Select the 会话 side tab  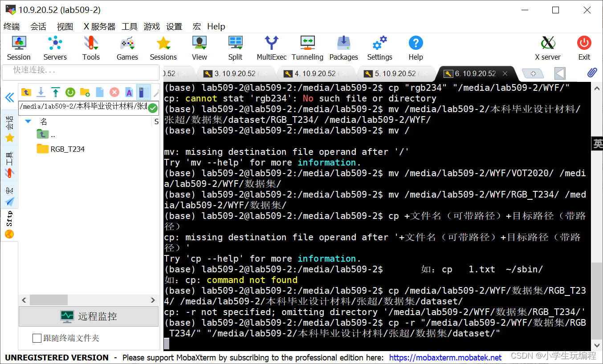[x=9, y=128]
